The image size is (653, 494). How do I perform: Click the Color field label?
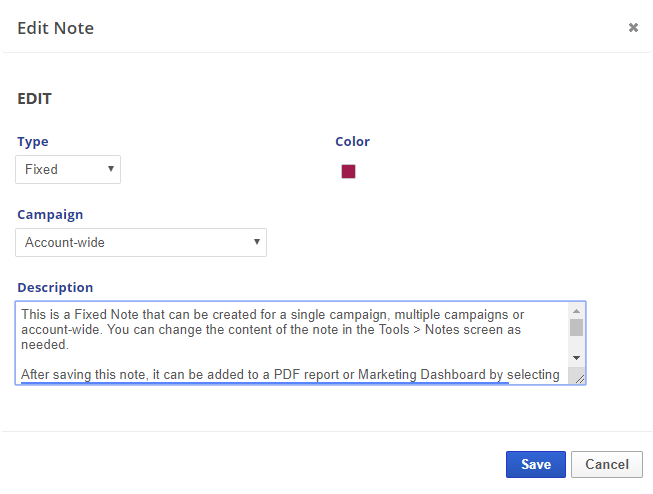coord(352,142)
